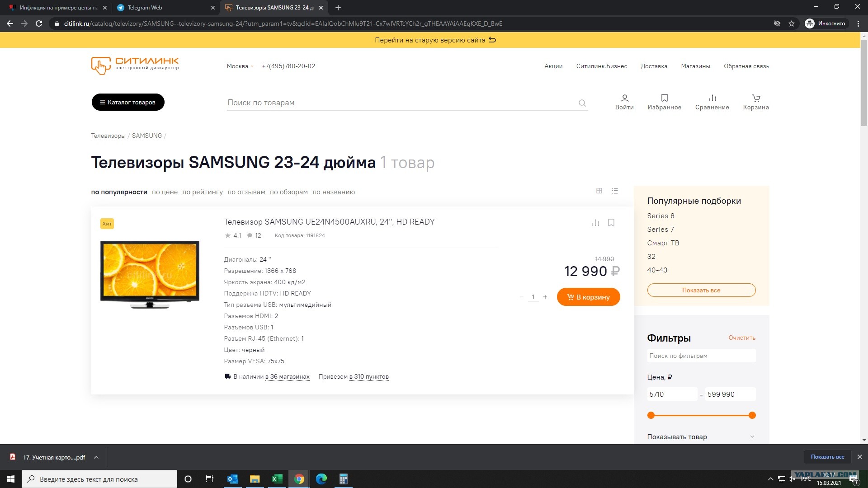This screenshot has width=868, height=488.
Task: Add Samsung TV to comparison
Action: tap(595, 223)
